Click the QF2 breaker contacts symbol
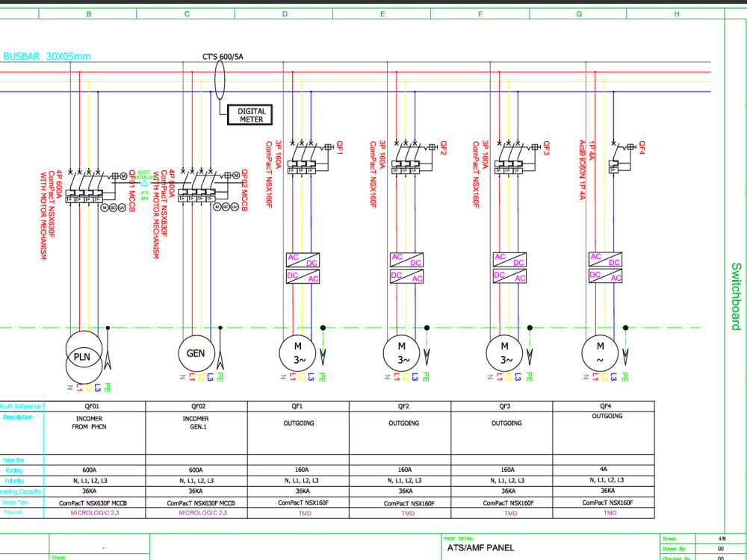 [406, 151]
